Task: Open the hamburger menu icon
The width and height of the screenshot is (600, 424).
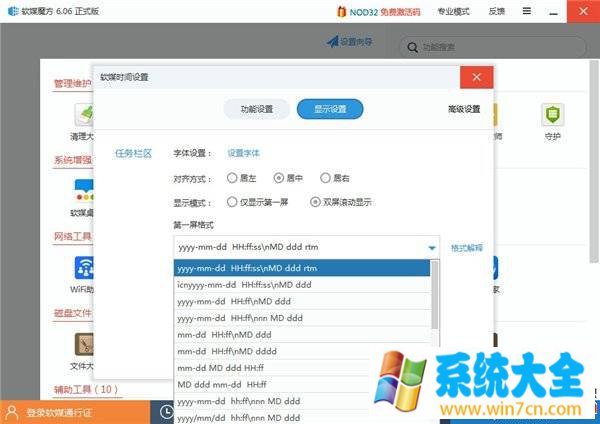Action: 527,11
